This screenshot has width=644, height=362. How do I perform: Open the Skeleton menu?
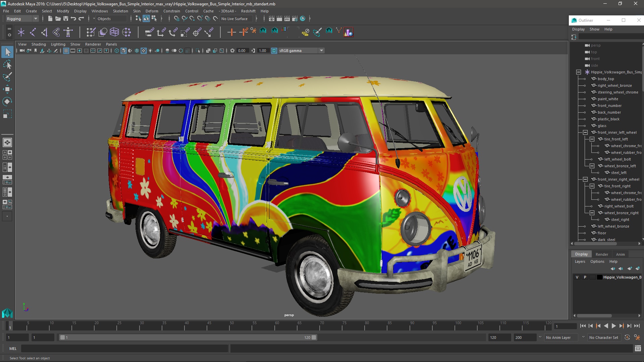pos(120,11)
